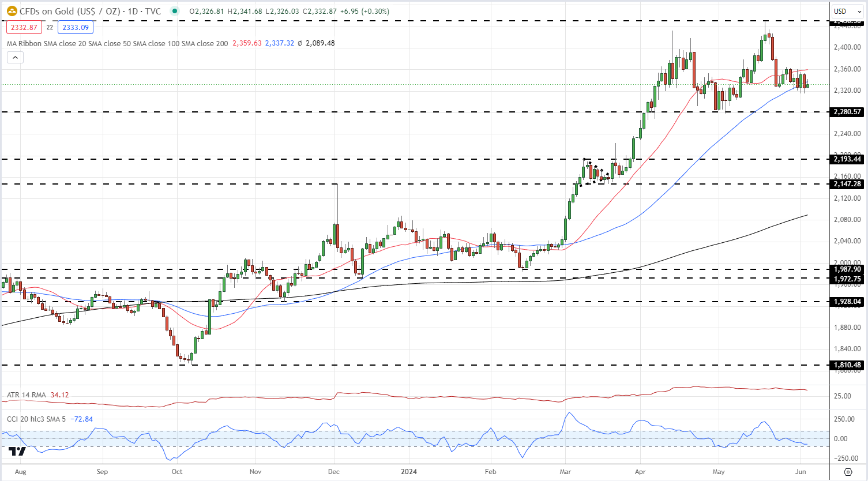
Task: Click the May label on time axis
Action: tap(719, 472)
